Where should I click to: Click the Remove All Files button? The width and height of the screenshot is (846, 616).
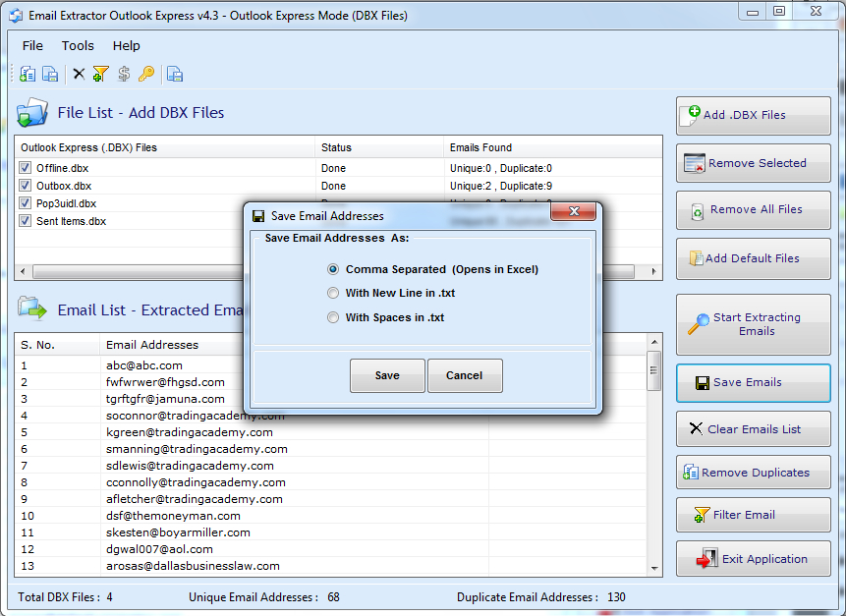tap(754, 210)
